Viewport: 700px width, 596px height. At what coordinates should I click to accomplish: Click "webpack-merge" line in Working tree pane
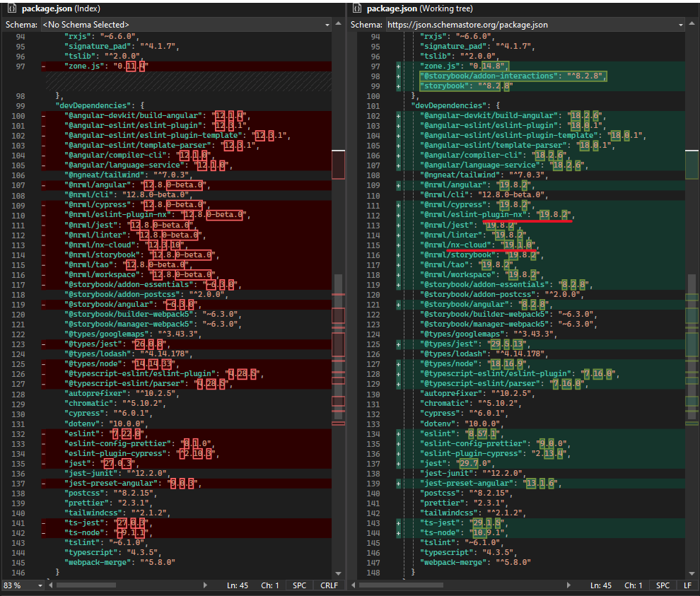pos(475,563)
